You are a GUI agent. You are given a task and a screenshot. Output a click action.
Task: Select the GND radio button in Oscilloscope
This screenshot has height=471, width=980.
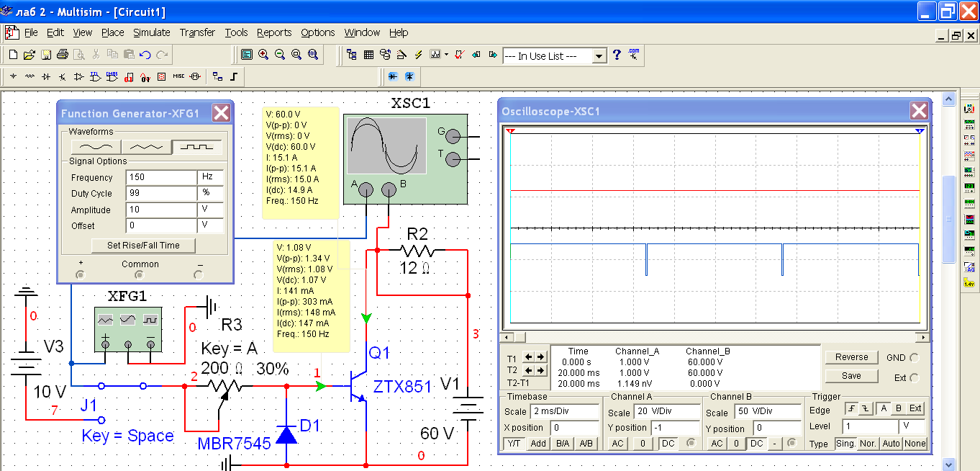tap(915, 357)
